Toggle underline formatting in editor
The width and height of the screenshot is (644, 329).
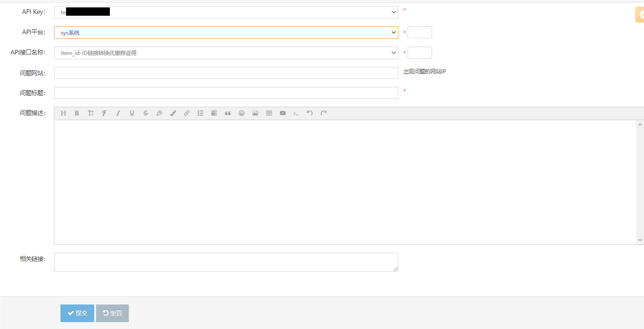pyautogui.click(x=132, y=113)
